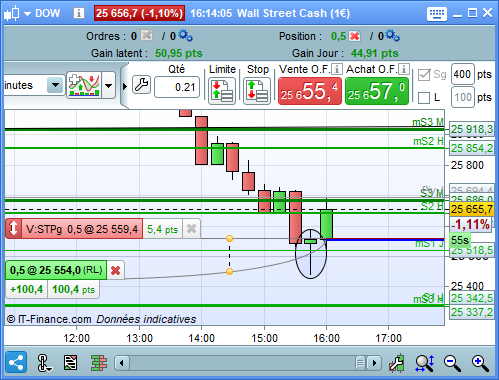Screen dimensions: 499x380
Task: Click the link chain icon in bottom toolbar
Action: [44, 363]
